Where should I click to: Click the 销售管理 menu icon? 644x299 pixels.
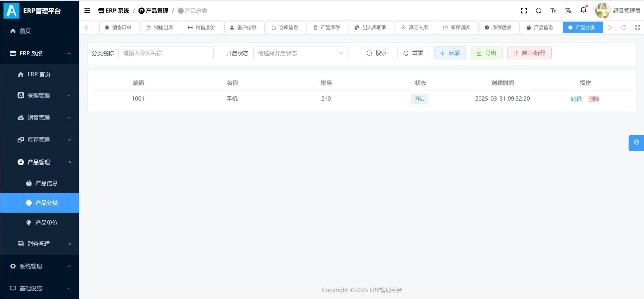coord(21,118)
